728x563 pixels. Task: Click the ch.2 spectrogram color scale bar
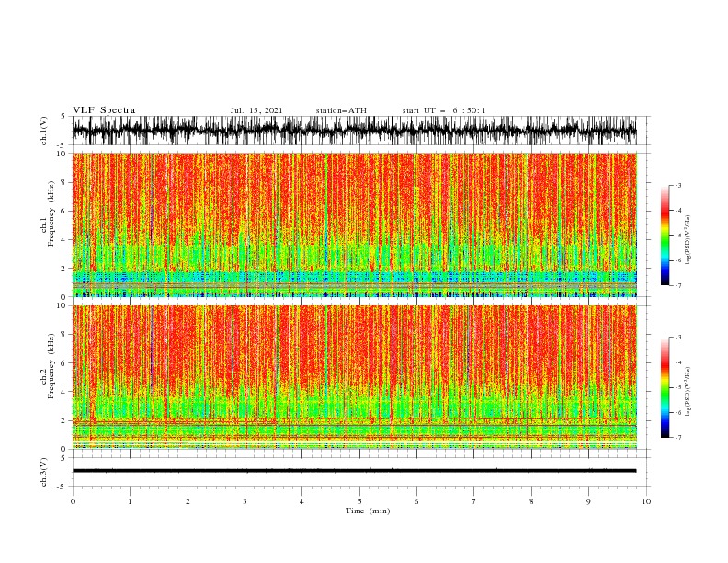(665, 387)
